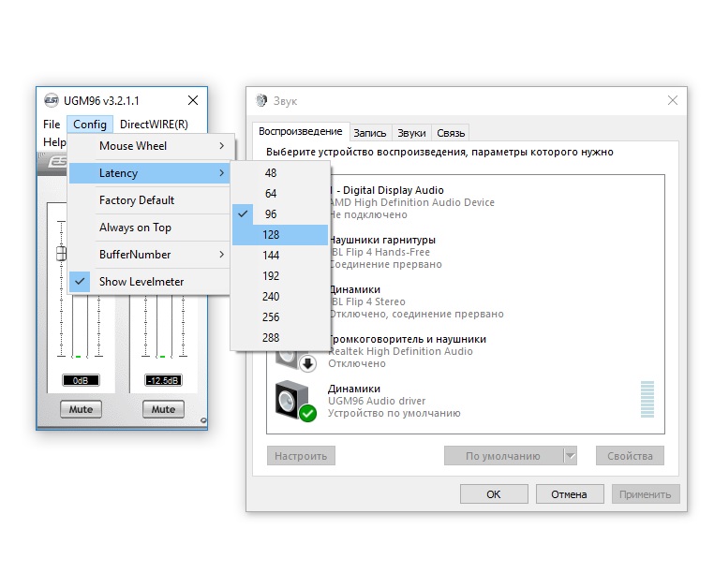Choose Factory Default from Config menu
Image resolution: width=714 pixels, height=588 pixels.
pyautogui.click(x=149, y=200)
